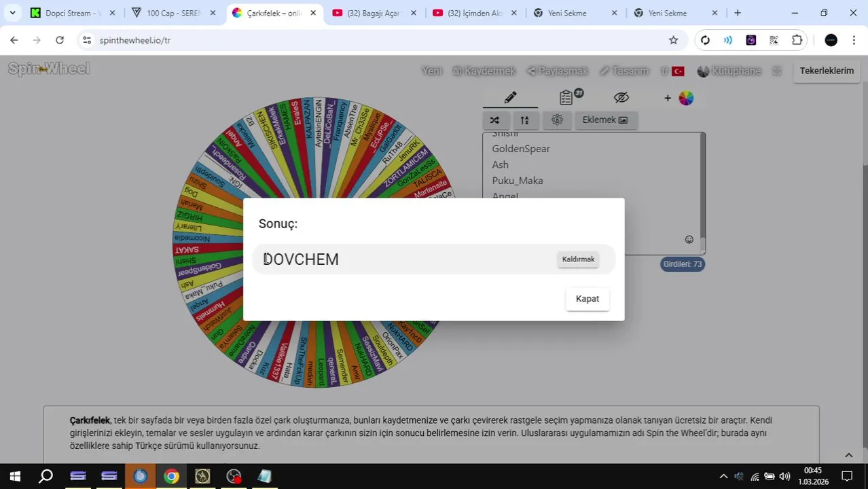This screenshot has width=868, height=489.
Task: Open the volume control in system tray
Action: coord(784,476)
